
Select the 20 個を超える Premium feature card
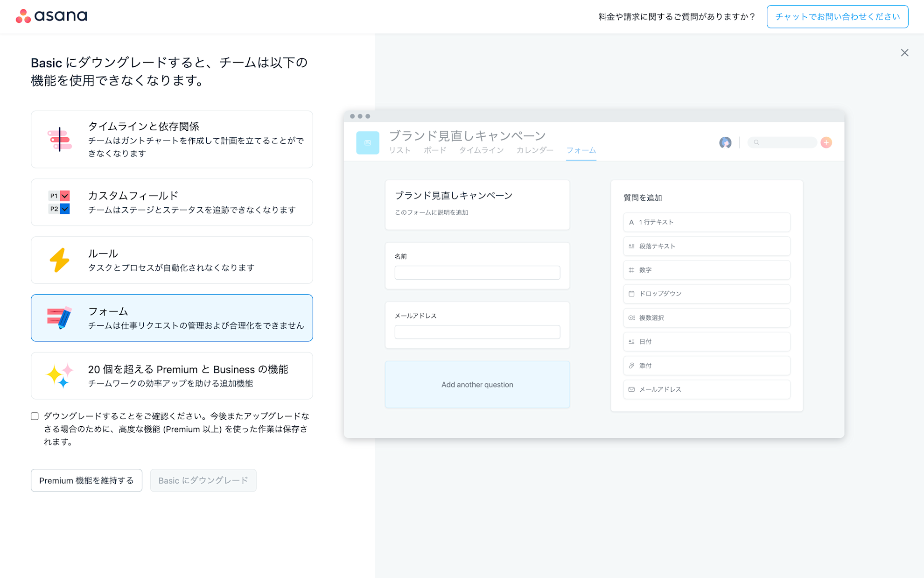point(172,376)
